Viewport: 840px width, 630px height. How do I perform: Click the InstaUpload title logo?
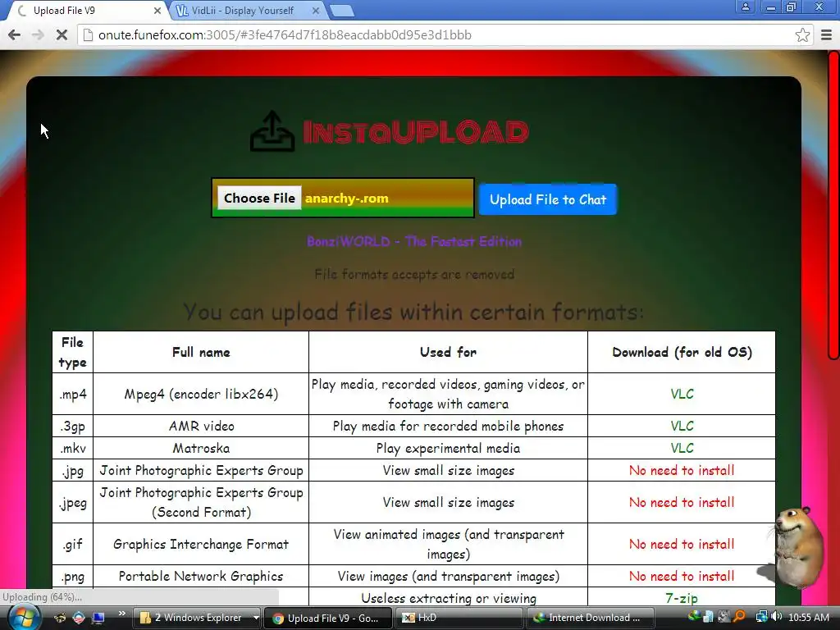[416, 132]
